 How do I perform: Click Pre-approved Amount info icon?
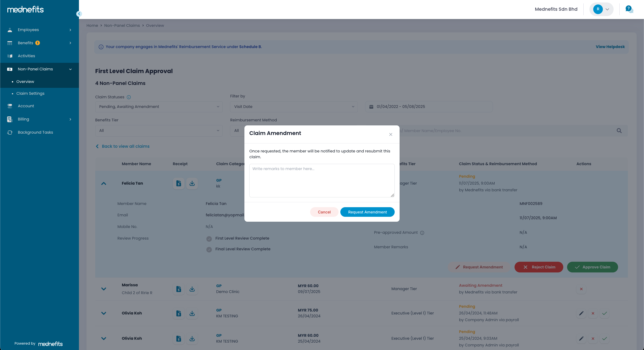coord(422,233)
